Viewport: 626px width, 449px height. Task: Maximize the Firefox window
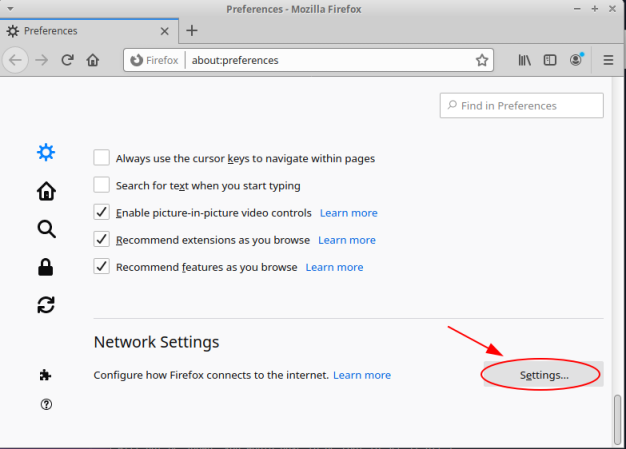(595, 9)
